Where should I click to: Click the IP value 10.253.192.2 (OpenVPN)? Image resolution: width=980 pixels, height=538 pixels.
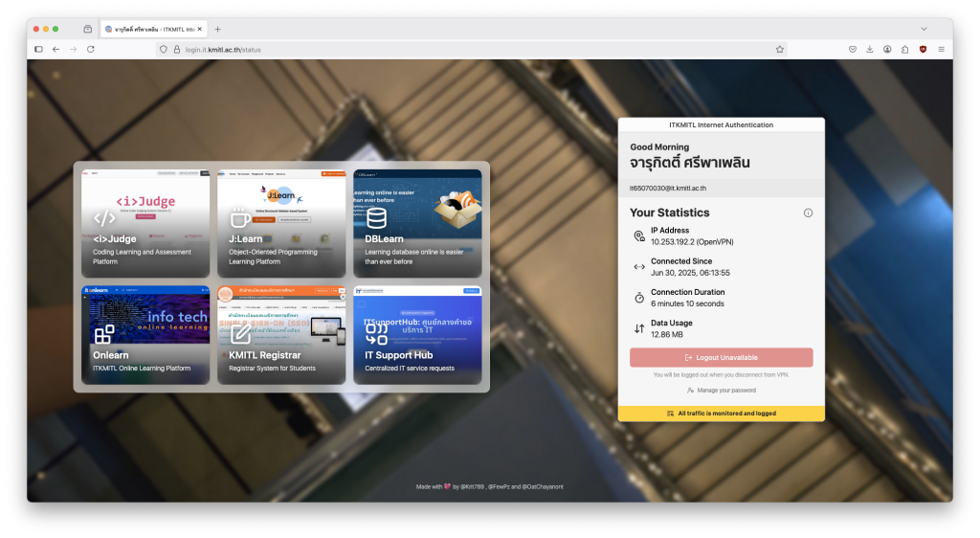point(692,242)
